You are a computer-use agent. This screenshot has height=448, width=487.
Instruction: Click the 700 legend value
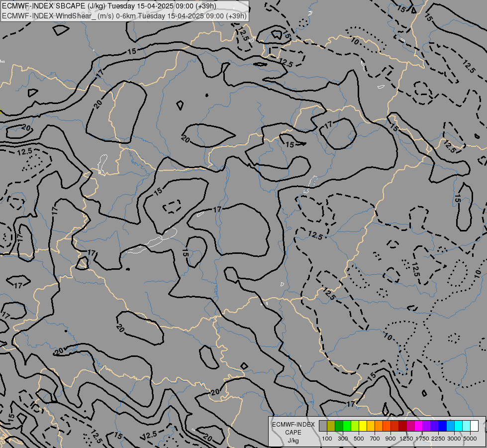coord(375,439)
